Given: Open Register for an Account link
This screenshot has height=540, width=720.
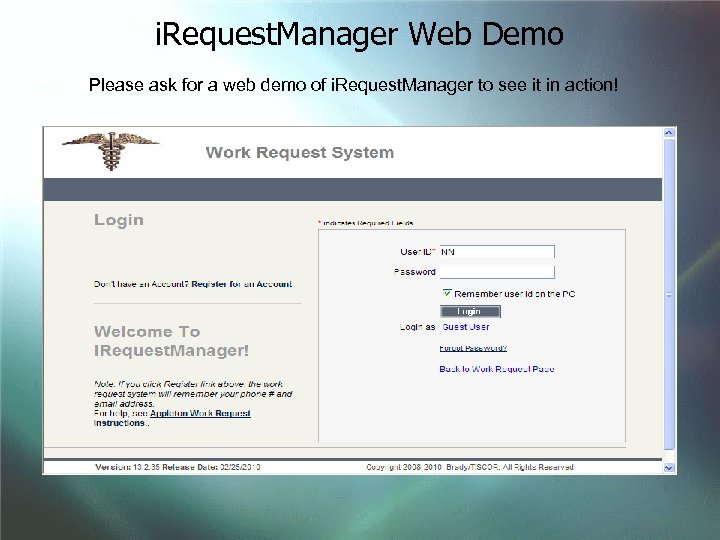Looking at the screenshot, I should point(242,284).
